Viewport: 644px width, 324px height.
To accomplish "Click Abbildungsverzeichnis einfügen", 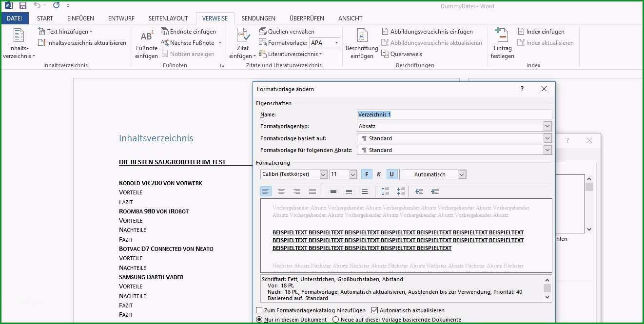I will [427, 32].
